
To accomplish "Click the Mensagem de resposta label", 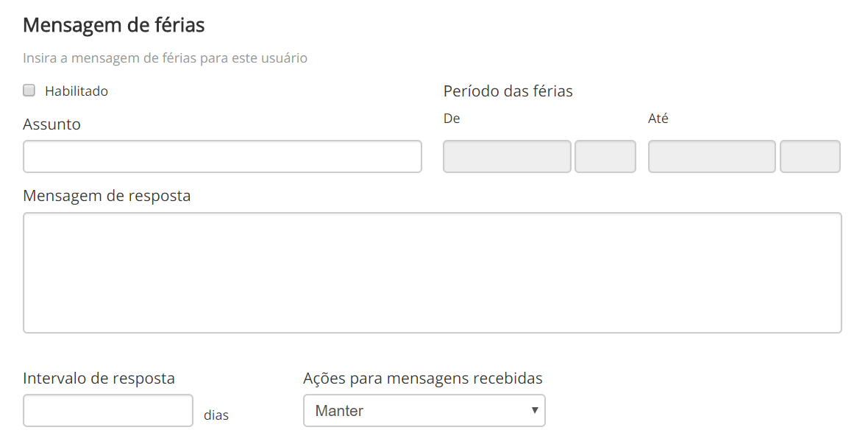I will tap(107, 196).
